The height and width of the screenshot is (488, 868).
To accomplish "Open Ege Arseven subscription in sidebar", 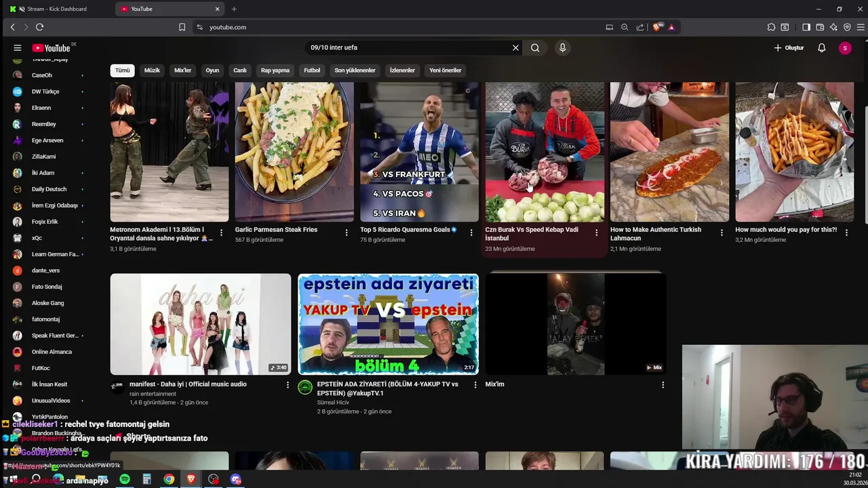I will 47,140.
